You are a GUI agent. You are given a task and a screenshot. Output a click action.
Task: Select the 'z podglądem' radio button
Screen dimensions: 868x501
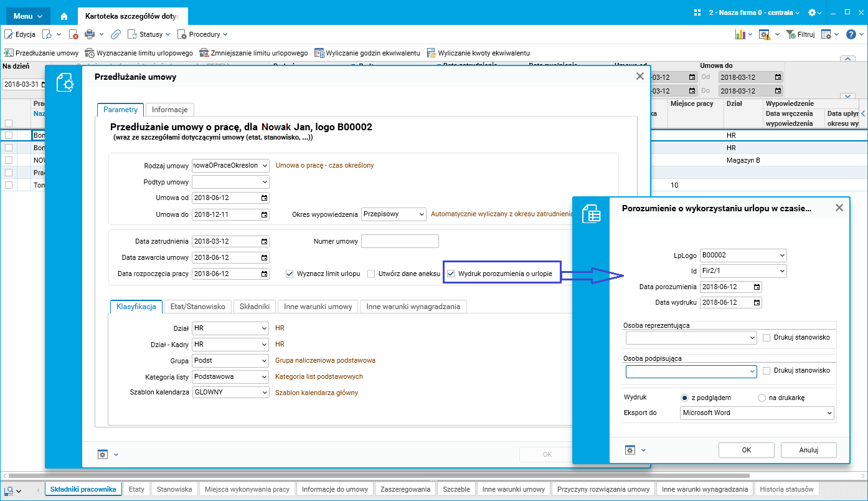pyautogui.click(x=685, y=398)
